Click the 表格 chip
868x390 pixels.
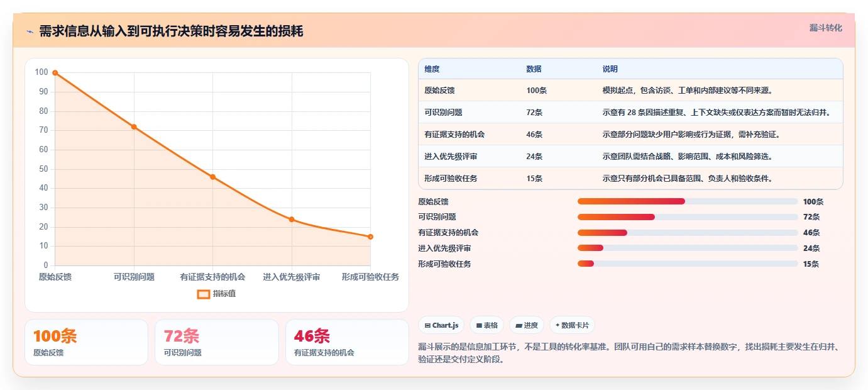[x=487, y=325]
